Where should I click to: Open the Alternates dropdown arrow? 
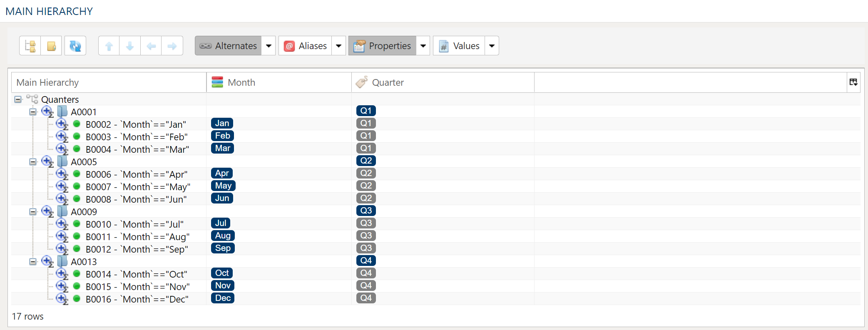point(269,46)
